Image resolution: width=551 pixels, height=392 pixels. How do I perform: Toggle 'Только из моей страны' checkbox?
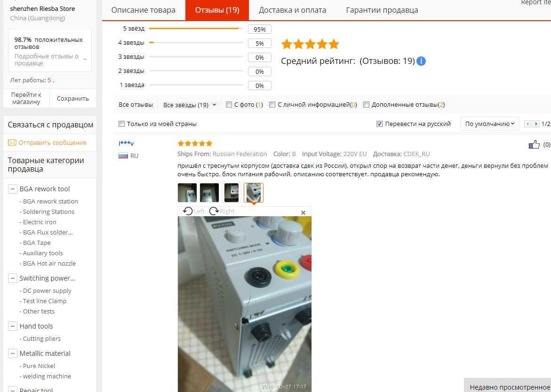pyautogui.click(x=121, y=124)
